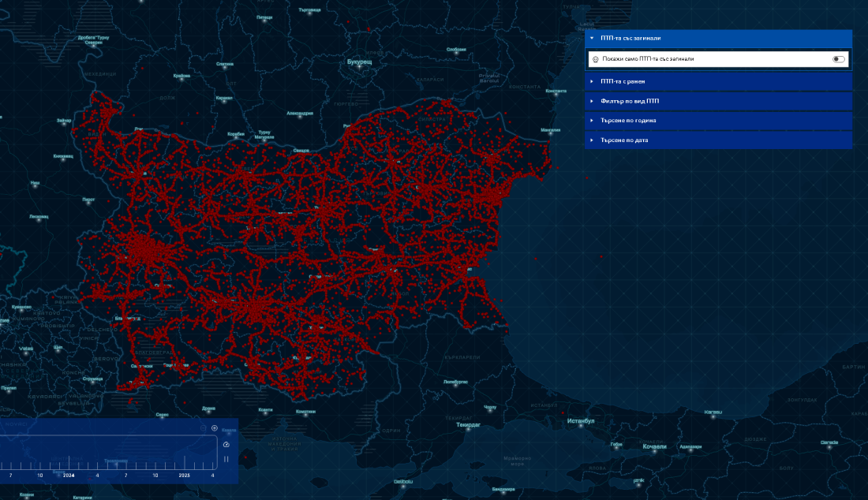Click inside the timeline range selection box
Viewport: 868px width, 500px height.
pyautogui.click(x=109, y=453)
